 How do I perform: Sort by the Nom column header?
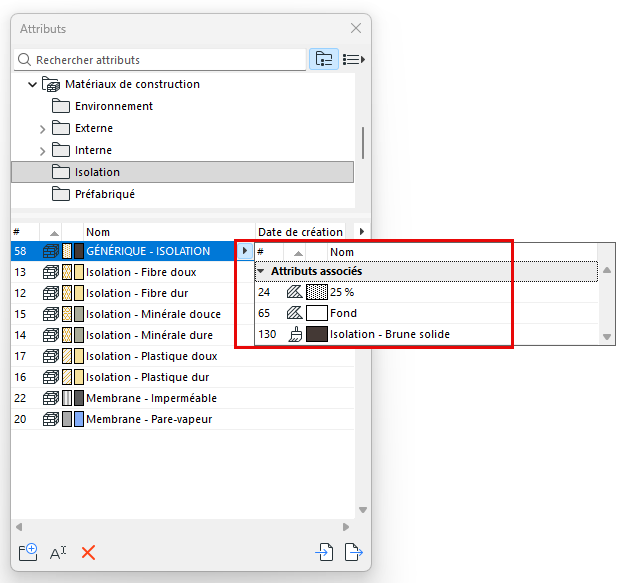point(169,232)
